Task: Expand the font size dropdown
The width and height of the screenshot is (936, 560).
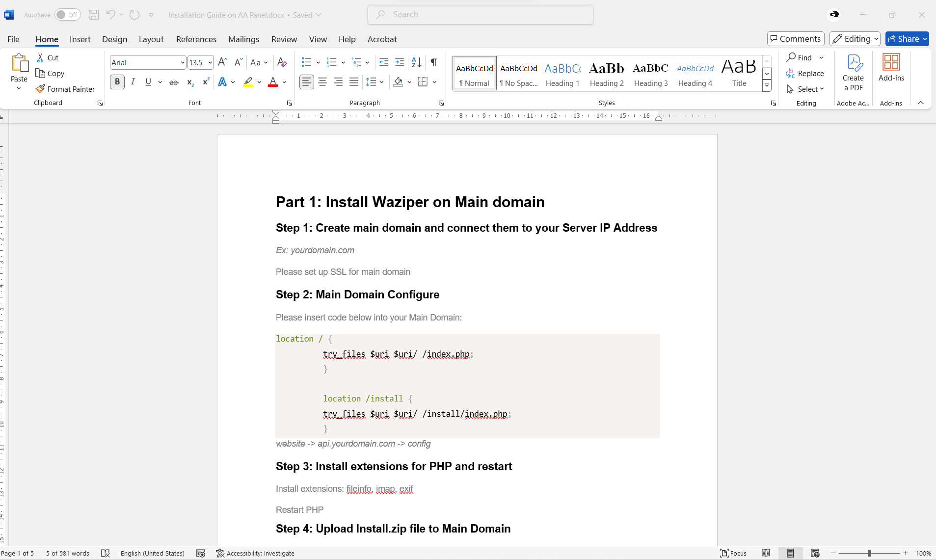Action: point(210,62)
